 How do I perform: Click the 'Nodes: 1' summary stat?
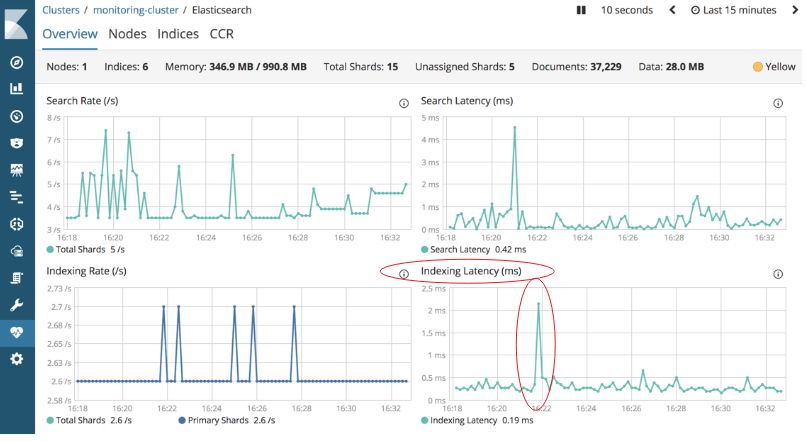click(67, 67)
